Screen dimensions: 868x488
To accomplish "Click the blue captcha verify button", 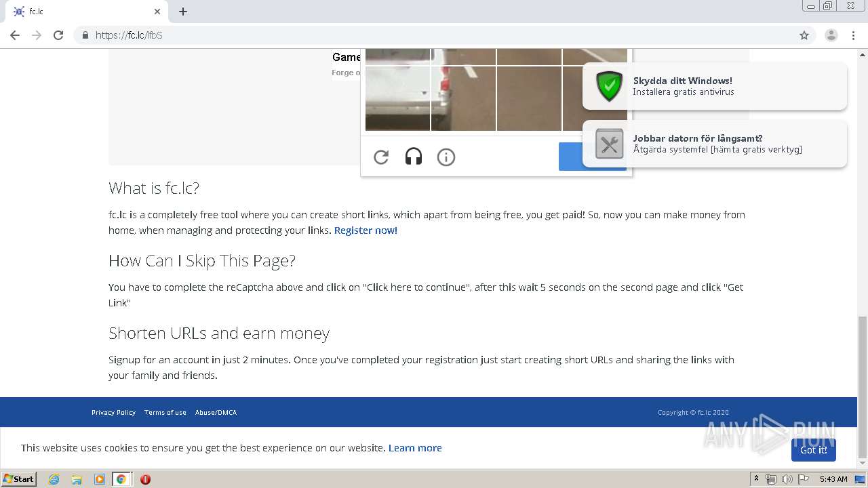I will (x=571, y=157).
